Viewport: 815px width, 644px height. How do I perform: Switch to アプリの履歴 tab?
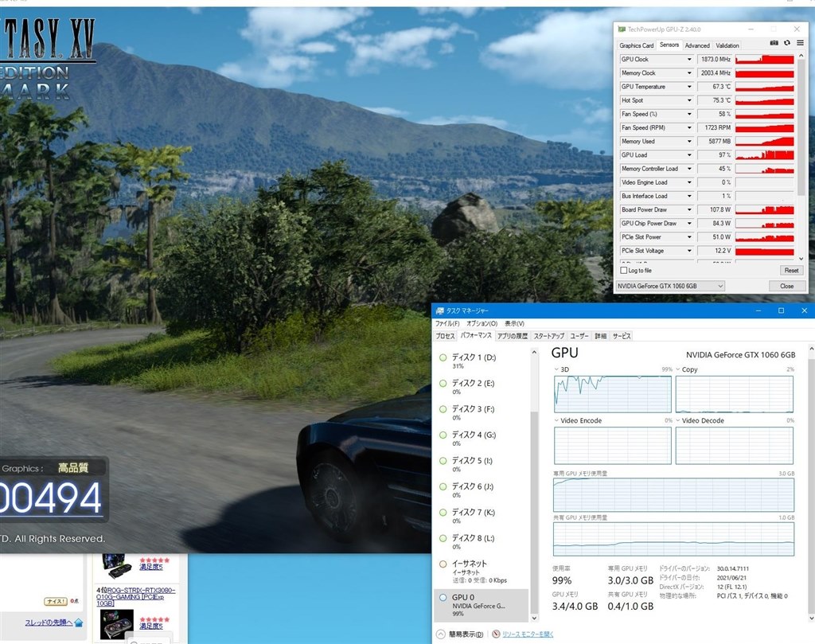click(x=513, y=336)
